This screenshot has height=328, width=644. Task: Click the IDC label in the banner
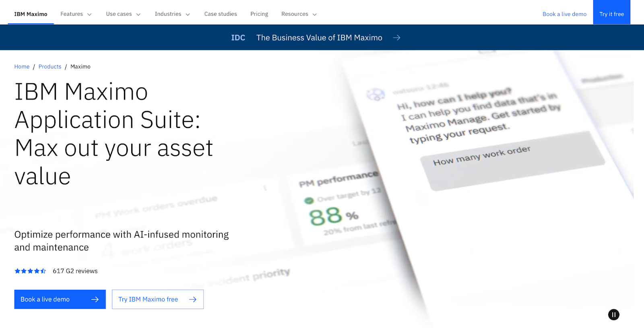[x=238, y=37]
